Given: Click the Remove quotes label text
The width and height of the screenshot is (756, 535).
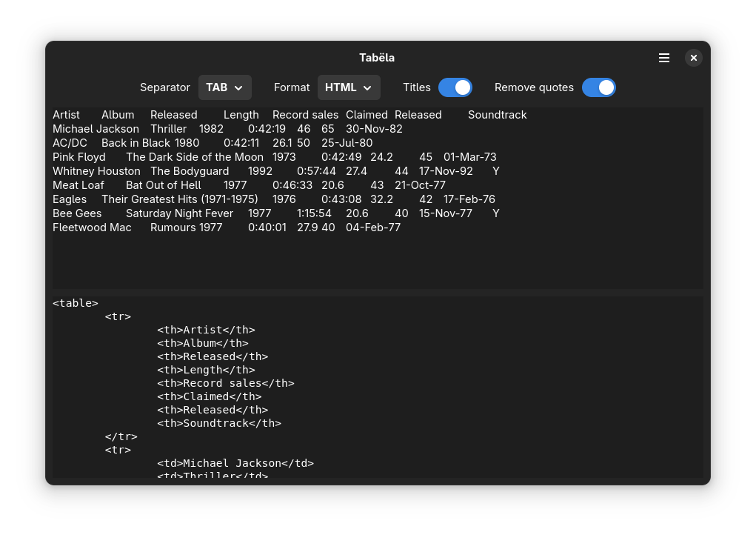Looking at the screenshot, I should coord(534,87).
